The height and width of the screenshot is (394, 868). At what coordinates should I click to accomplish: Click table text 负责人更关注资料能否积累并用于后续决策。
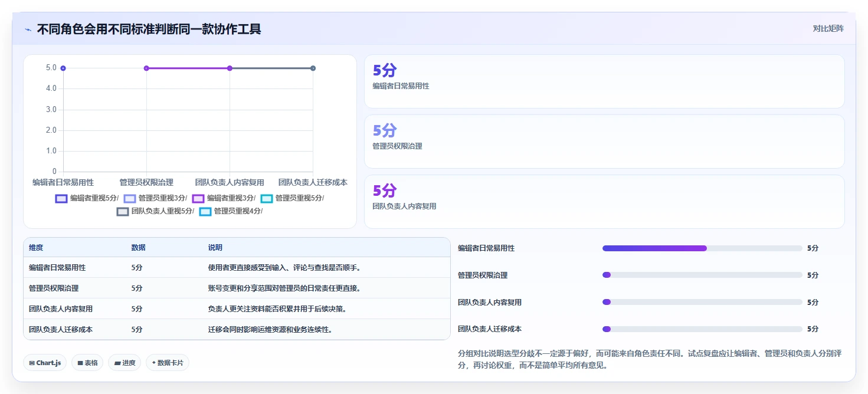[x=277, y=309]
